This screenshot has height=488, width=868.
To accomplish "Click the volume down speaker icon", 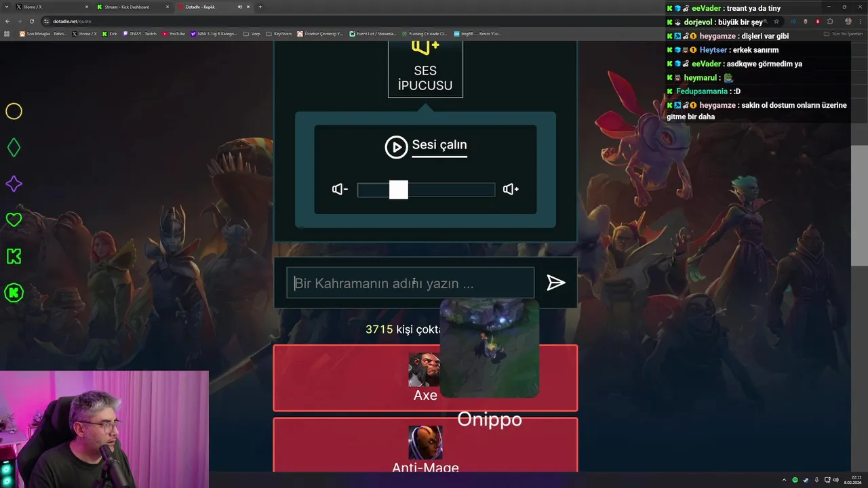I will [x=340, y=190].
